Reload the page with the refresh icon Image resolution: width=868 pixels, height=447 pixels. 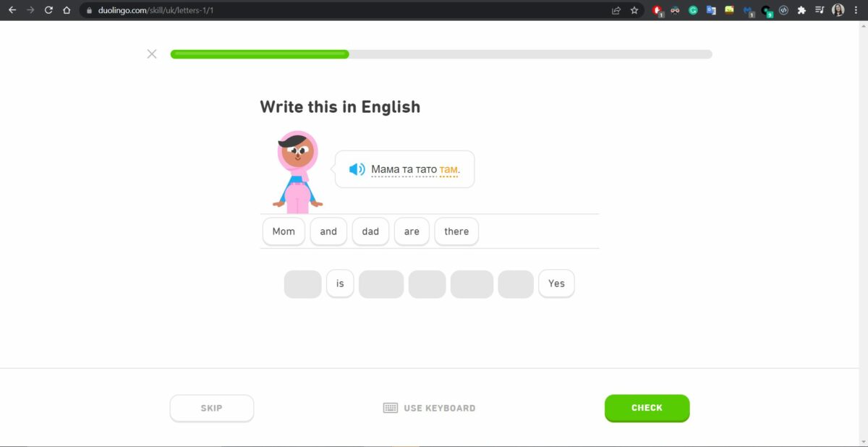(48, 10)
